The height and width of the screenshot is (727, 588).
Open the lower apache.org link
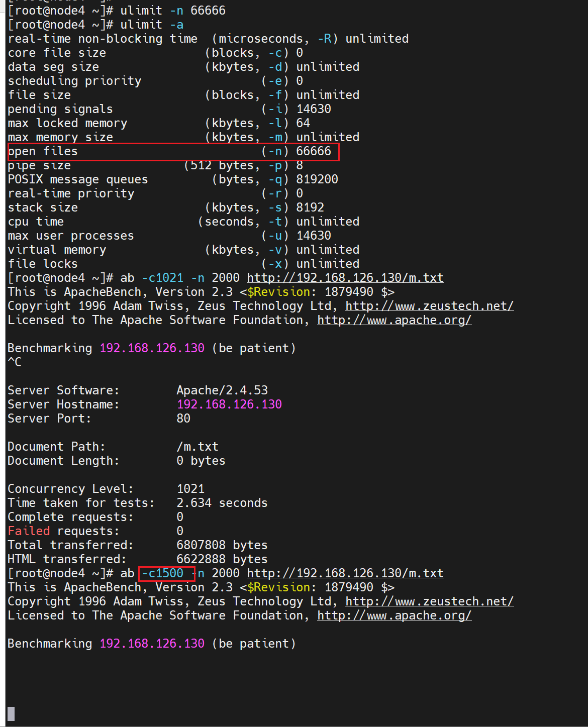click(394, 615)
